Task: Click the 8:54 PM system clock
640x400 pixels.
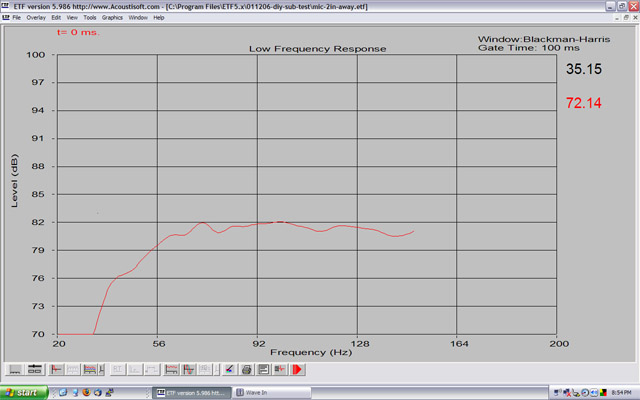Action: [x=621, y=393]
